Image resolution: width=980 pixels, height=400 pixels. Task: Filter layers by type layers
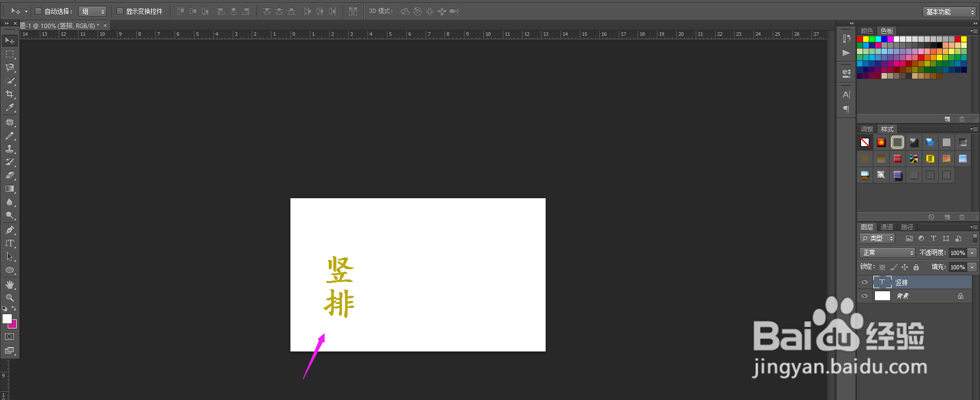coord(934,238)
